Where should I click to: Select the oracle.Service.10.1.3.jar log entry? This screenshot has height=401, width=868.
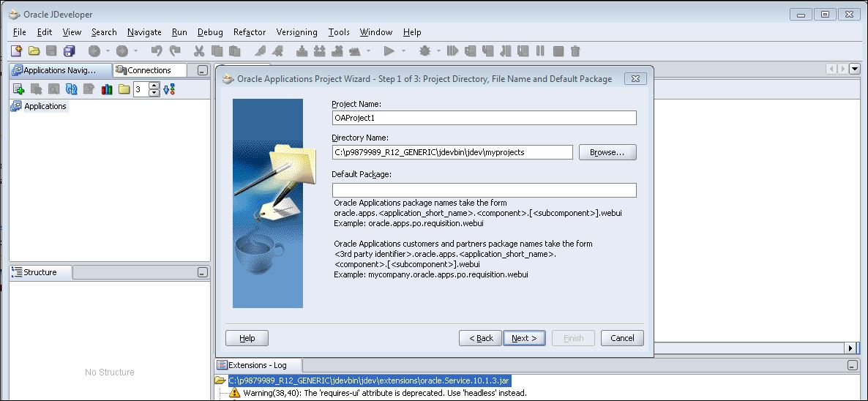point(370,381)
